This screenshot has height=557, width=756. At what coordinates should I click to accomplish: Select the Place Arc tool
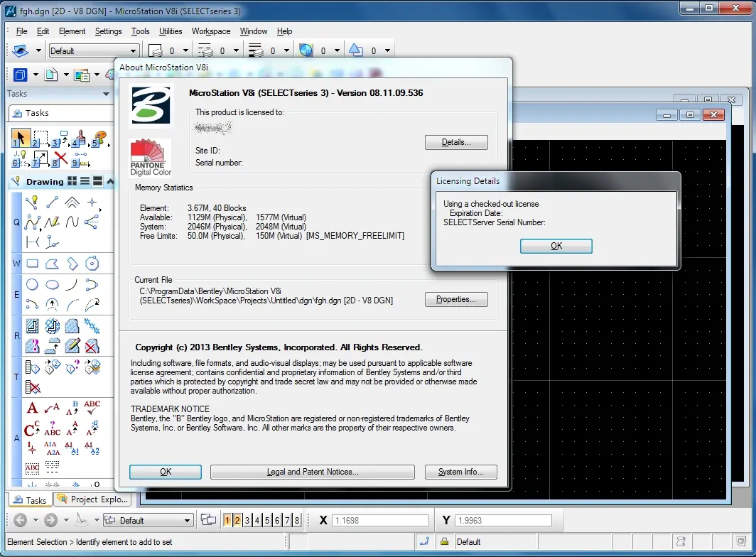click(72, 284)
